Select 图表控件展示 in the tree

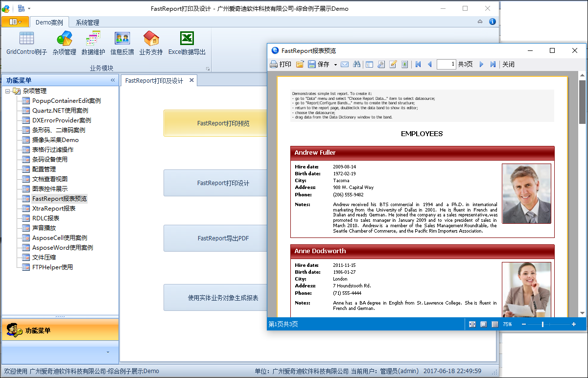point(50,189)
